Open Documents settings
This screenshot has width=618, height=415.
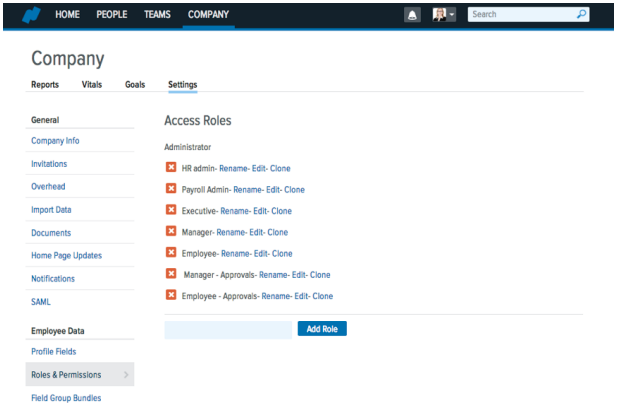(51, 233)
